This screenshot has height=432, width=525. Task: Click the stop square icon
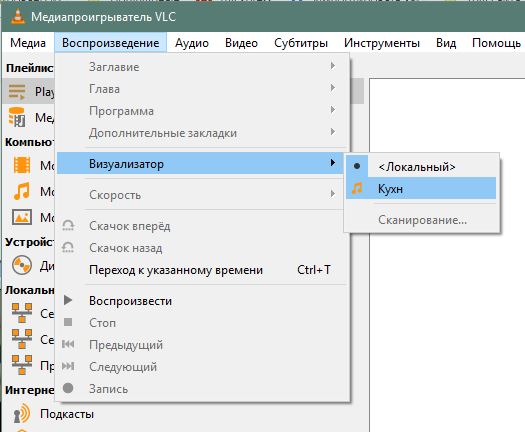click(x=68, y=322)
